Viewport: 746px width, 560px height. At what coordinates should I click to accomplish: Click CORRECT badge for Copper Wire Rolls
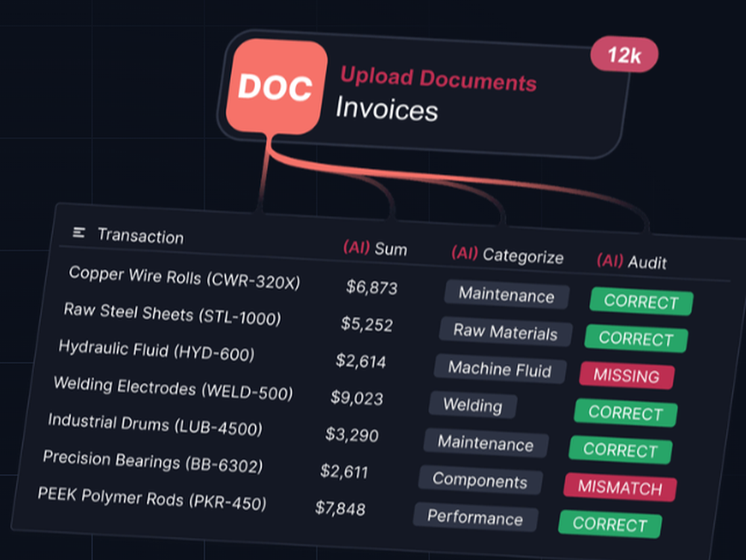[642, 301]
